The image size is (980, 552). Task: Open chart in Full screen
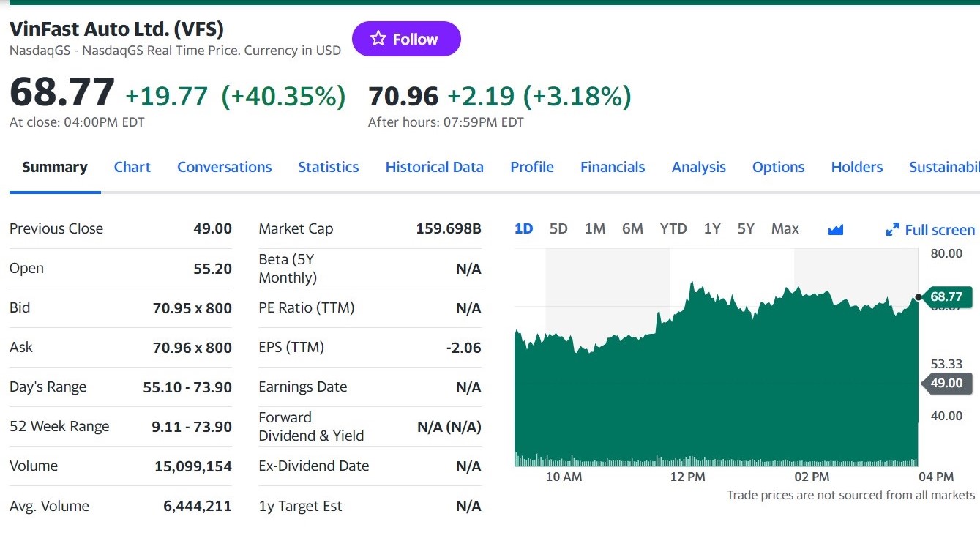click(x=930, y=230)
